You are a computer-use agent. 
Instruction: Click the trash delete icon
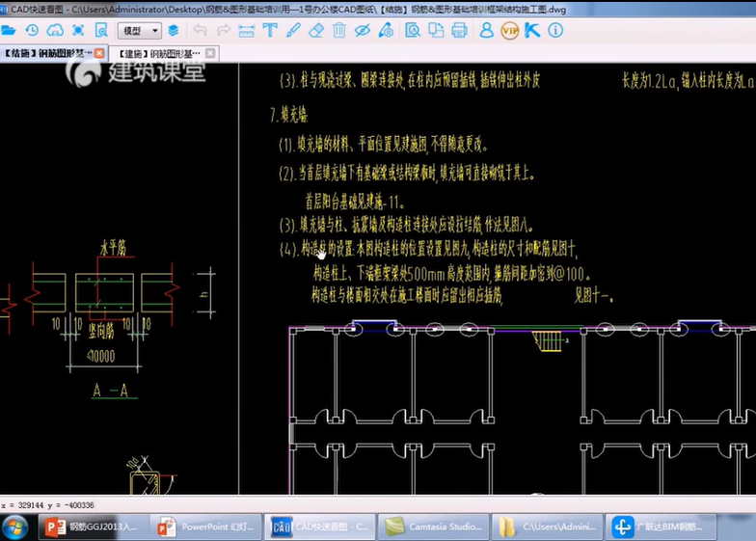(339, 31)
